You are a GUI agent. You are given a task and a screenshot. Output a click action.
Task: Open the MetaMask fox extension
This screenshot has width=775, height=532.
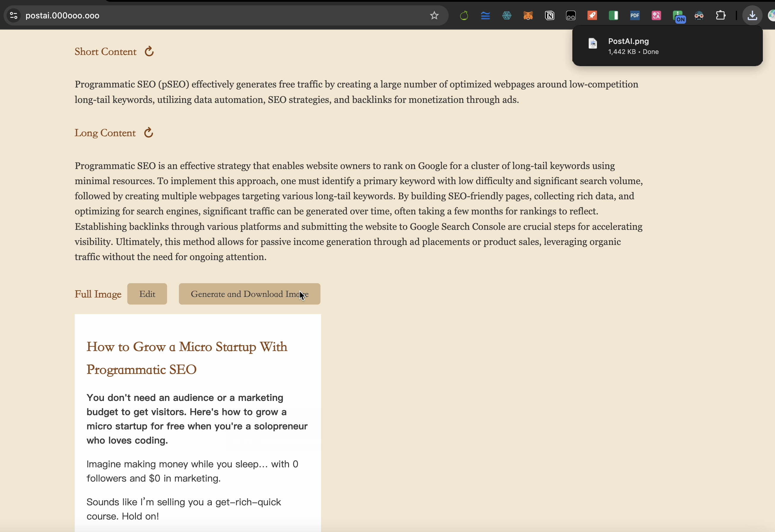528,16
